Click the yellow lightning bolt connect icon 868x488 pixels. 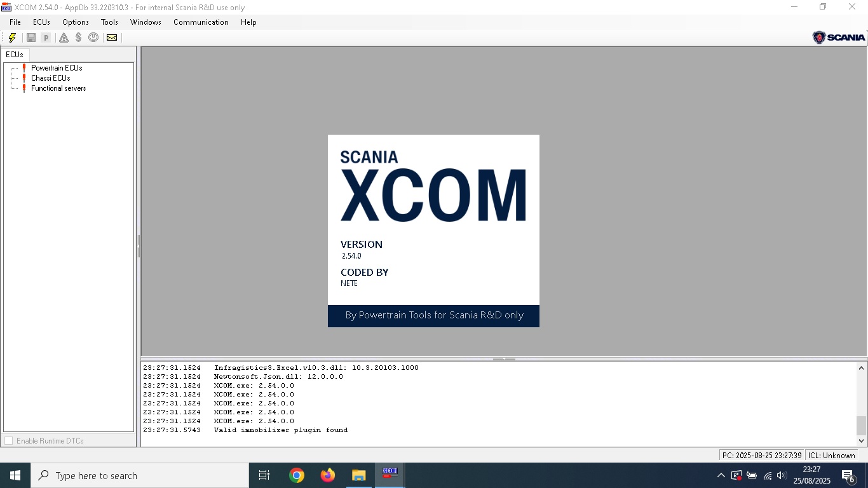click(12, 37)
